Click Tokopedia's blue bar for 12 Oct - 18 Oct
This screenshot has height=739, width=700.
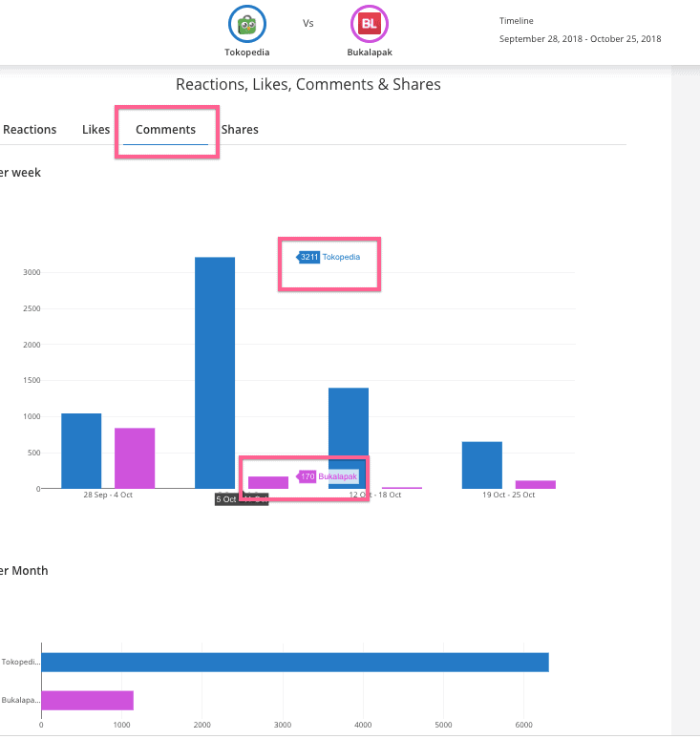click(x=349, y=438)
